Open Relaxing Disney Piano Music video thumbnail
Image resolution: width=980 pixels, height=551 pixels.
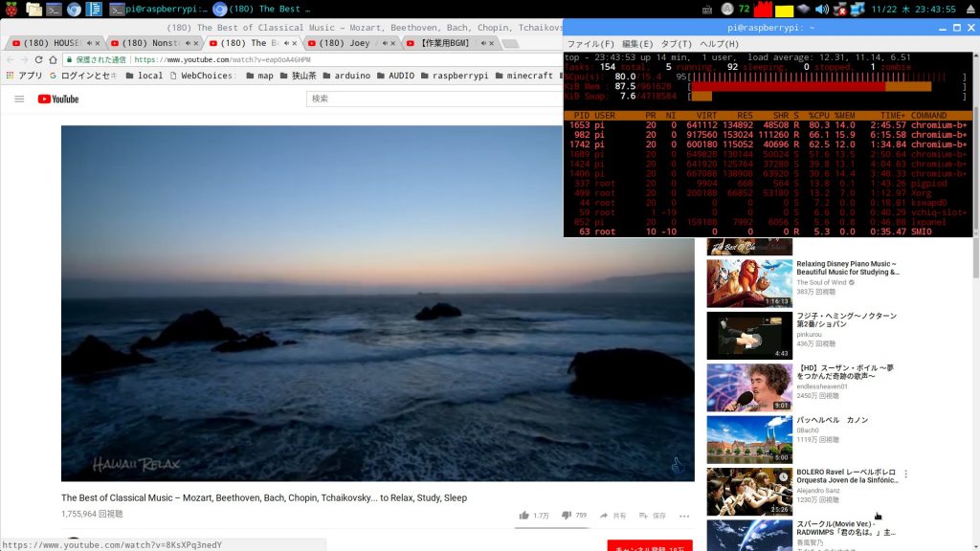(x=749, y=283)
